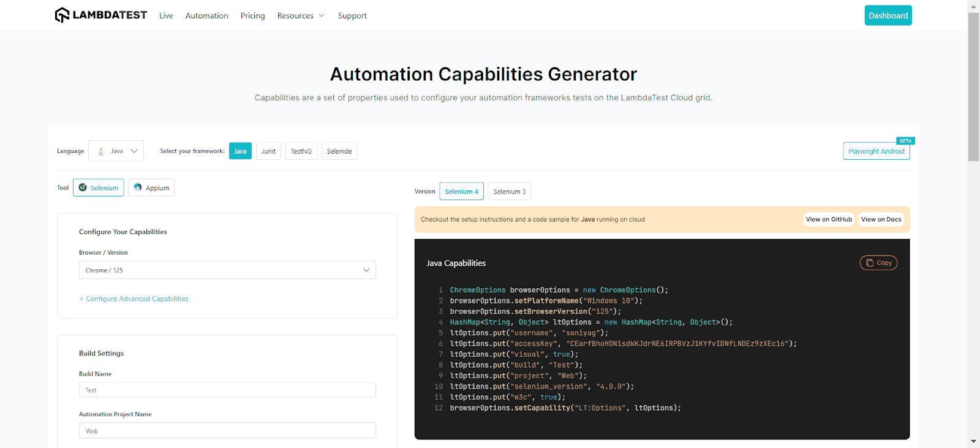The width and height of the screenshot is (980, 448).
Task: Click the Build Name input field
Action: [227, 390]
